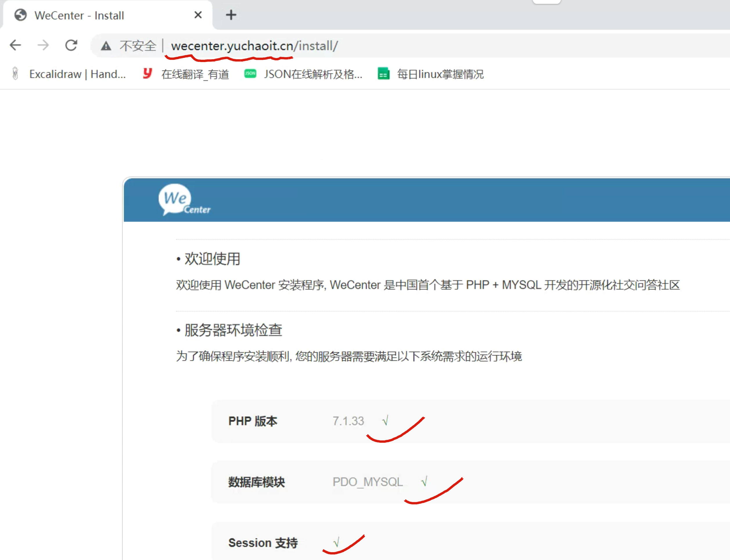Viewport: 730px width, 560px height.
Task: Click the green JSON bookmark icon
Action: [x=250, y=74]
